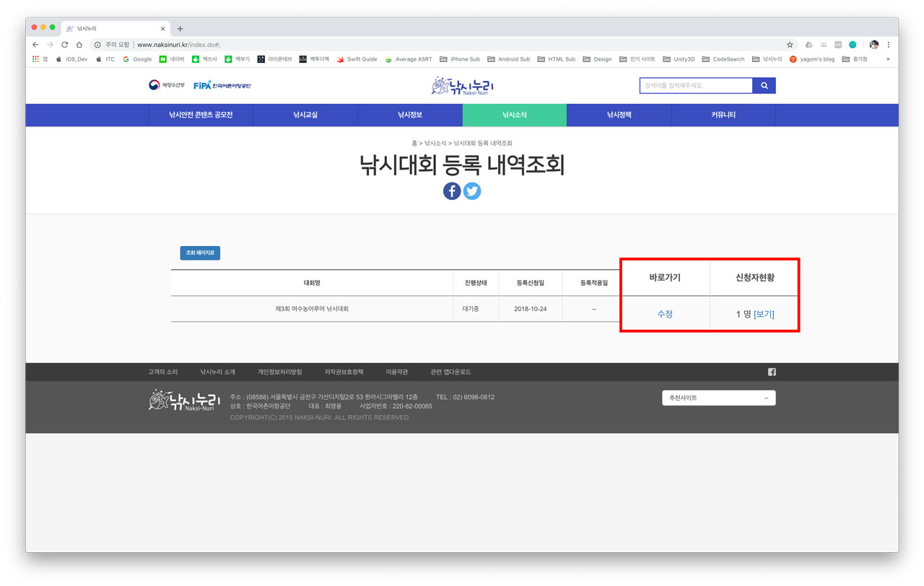Open the 커뮤니티 navigation menu

[x=723, y=115]
